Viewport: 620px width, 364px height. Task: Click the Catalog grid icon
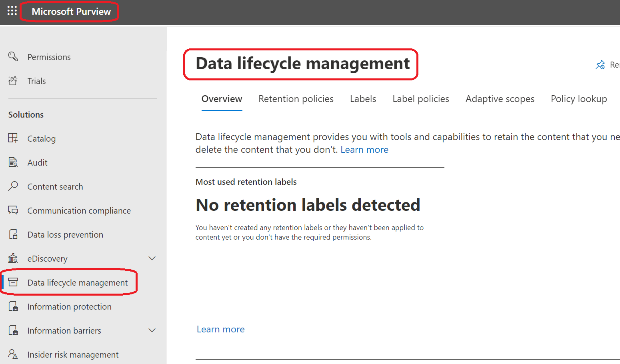click(13, 138)
